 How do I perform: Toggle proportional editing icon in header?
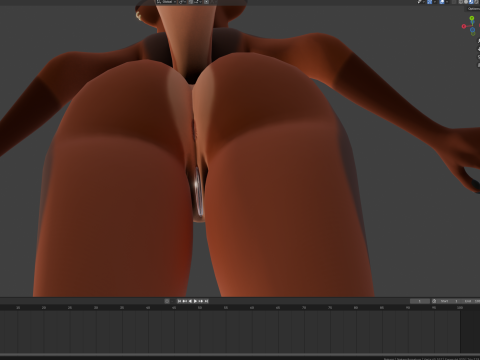[x=206, y=2]
